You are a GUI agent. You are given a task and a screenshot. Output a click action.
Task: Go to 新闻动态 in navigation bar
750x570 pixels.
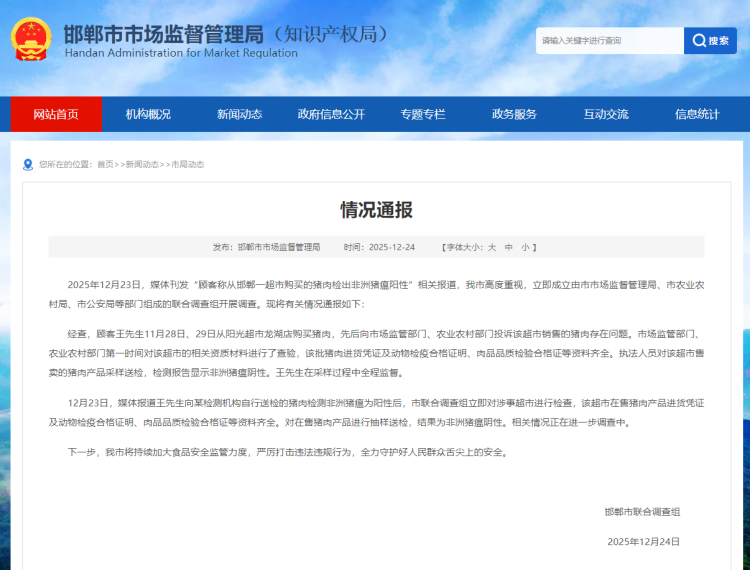(x=239, y=114)
